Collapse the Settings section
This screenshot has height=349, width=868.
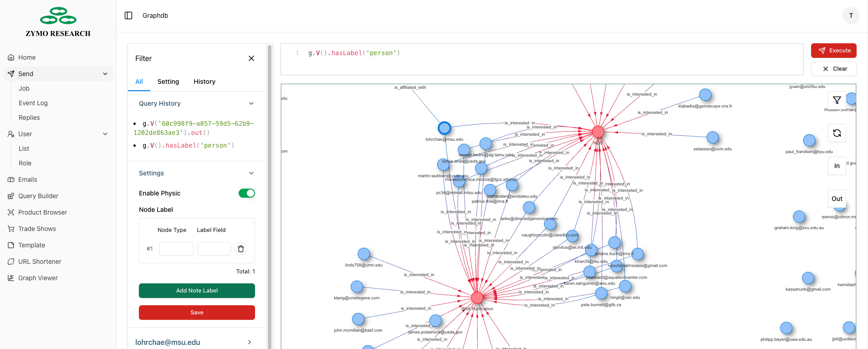point(251,173)
